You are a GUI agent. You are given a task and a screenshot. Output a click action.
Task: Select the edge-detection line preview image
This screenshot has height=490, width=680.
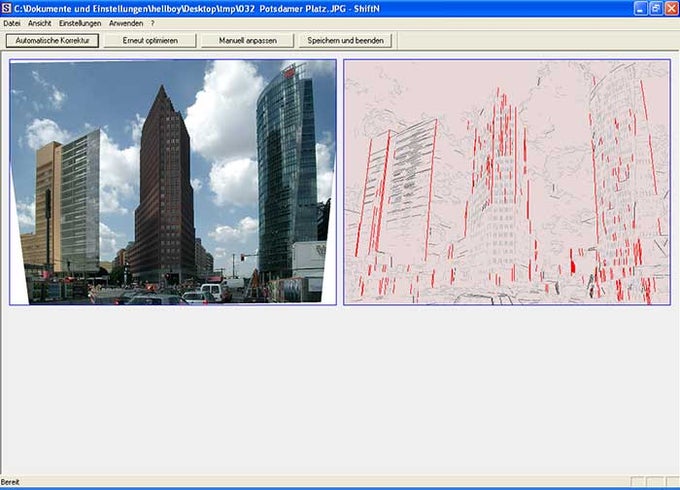pos(507,182)
